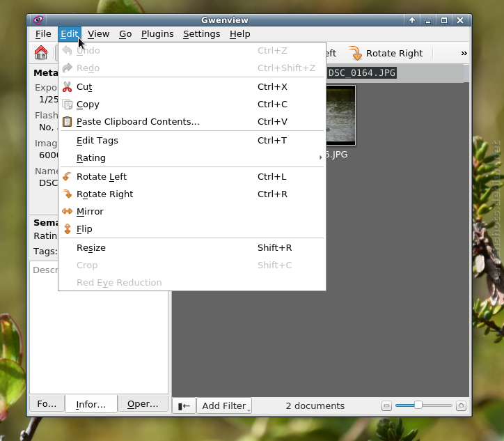The image size is (504, 441).
Task: Keep the Gwenview window above others
Action: coord(412,20)
